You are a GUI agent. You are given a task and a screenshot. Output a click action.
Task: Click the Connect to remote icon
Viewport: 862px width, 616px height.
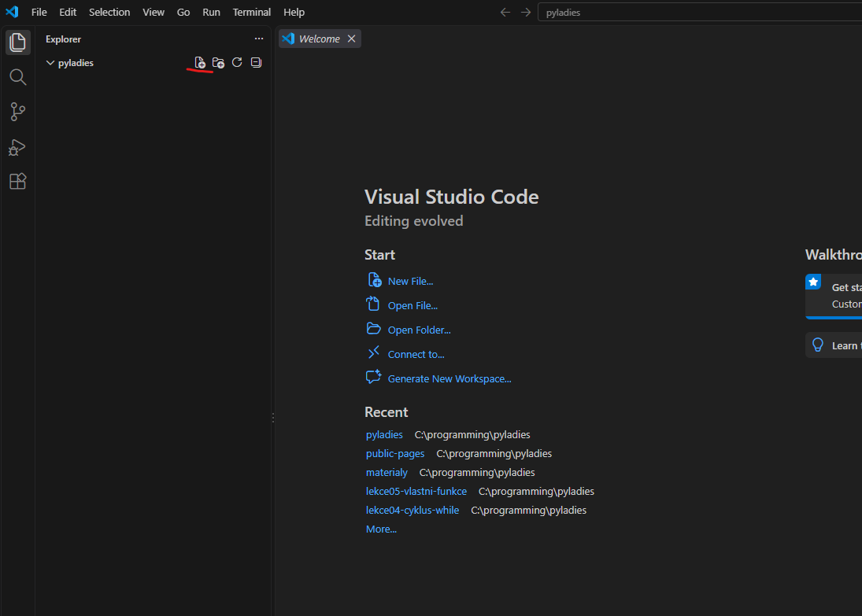374,352
